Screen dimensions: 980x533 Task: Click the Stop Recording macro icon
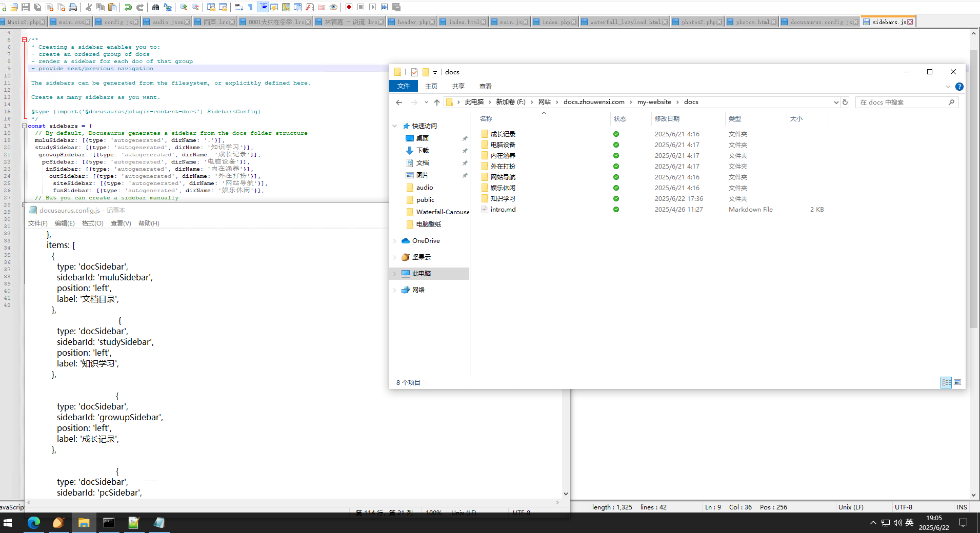(x=361, y=7)
